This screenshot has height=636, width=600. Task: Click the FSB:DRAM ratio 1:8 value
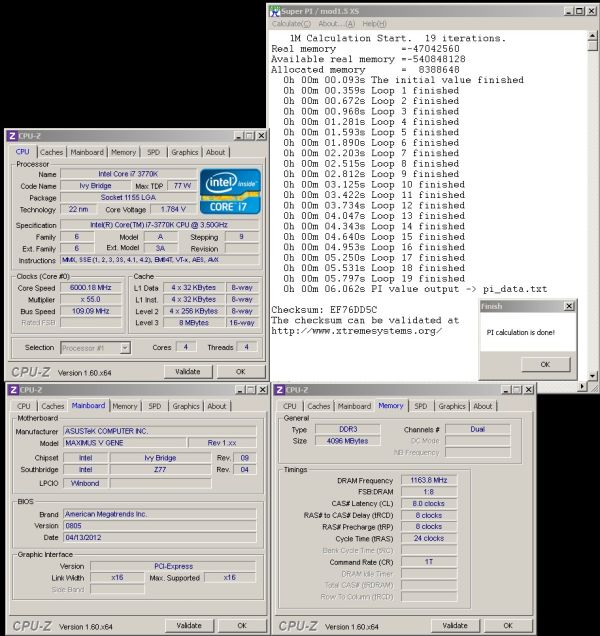[x=429, y=492]
